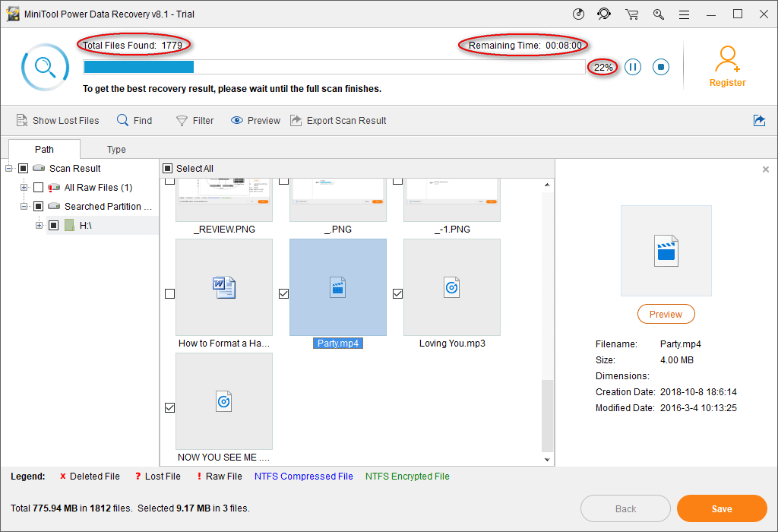Select the Word document thumbnail

coord(224,287)
